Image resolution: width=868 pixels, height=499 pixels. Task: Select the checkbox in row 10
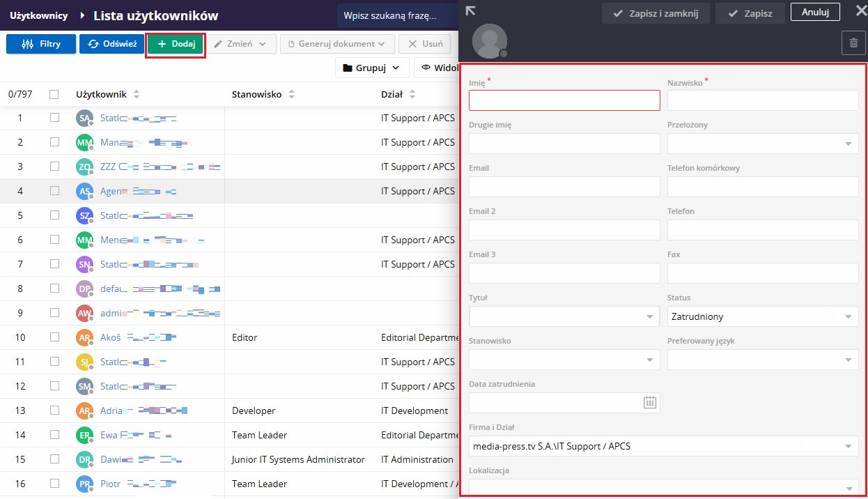click(54, 337)
